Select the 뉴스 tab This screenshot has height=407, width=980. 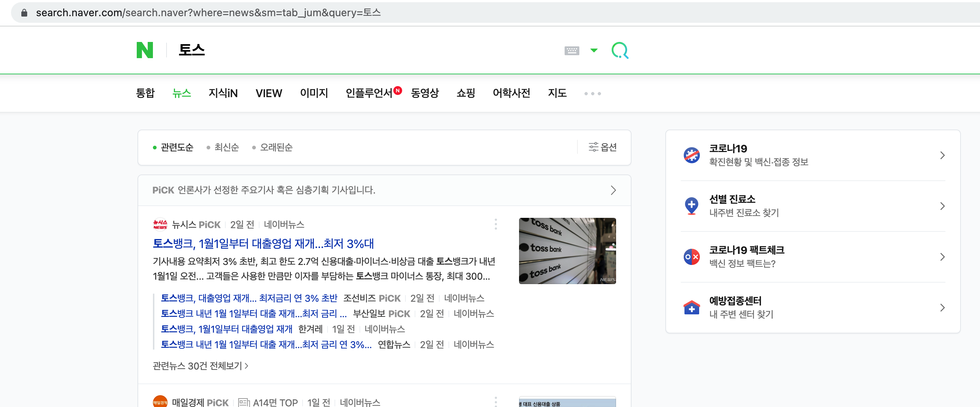pyautogui.click(x=182, y=93)
